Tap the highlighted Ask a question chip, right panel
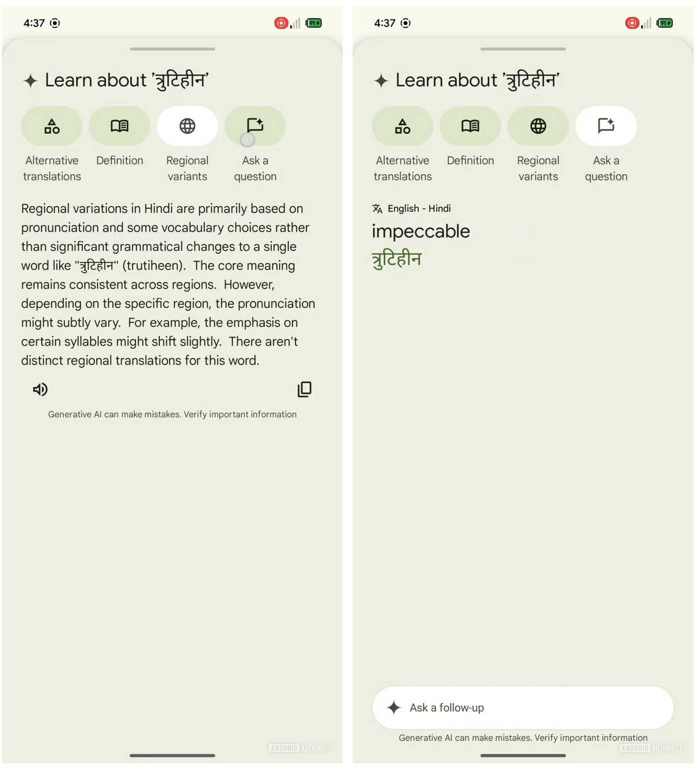This screenshot has width=700, height=771. point(606,126)
